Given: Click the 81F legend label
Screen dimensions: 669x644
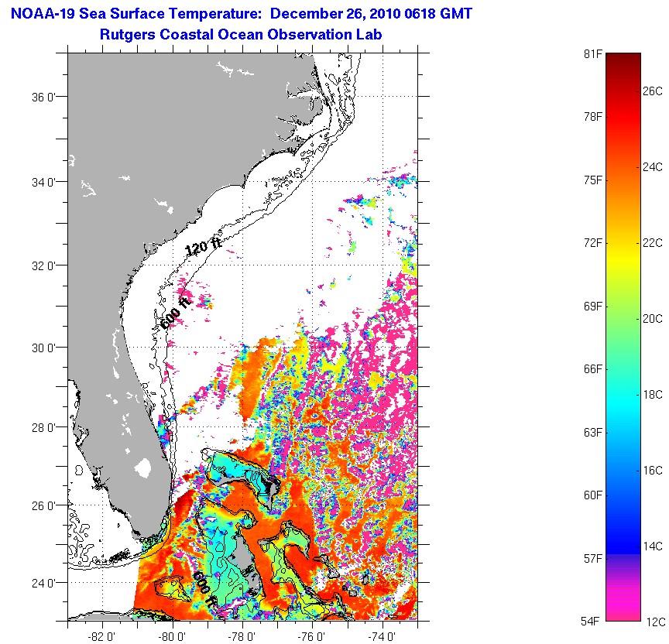Looking at the screenshot, I should pos(593,54).
